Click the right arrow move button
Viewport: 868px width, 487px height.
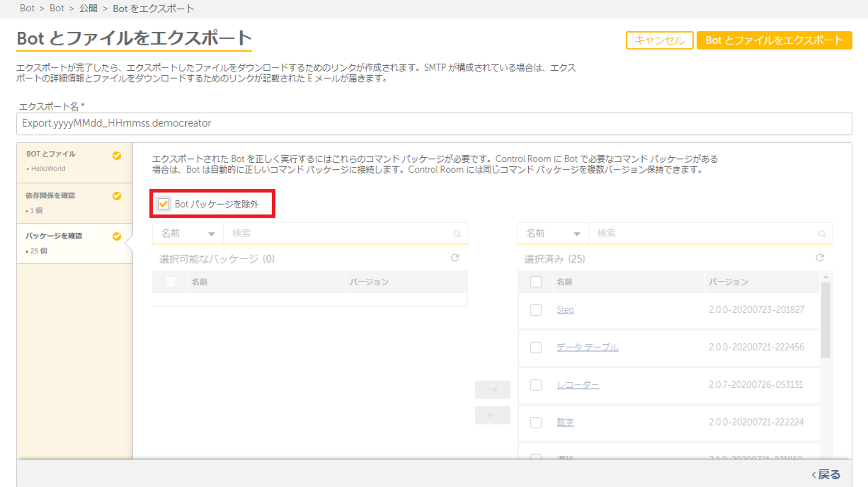[x=492, y=390]
